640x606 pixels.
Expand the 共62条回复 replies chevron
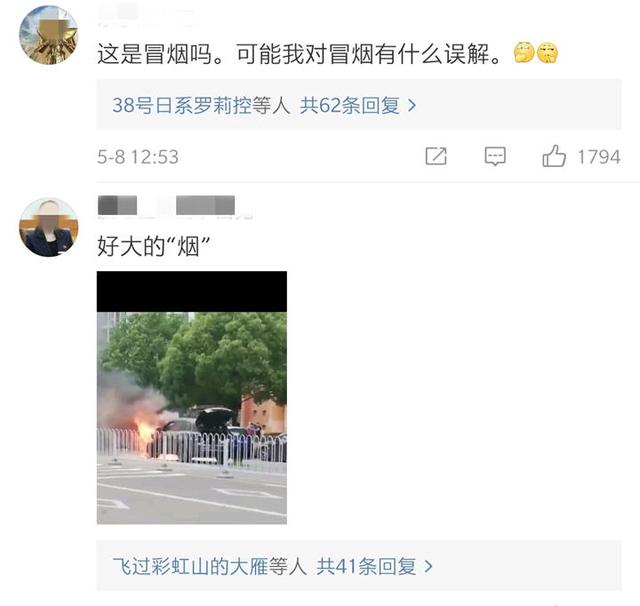[x=412, y=106]
